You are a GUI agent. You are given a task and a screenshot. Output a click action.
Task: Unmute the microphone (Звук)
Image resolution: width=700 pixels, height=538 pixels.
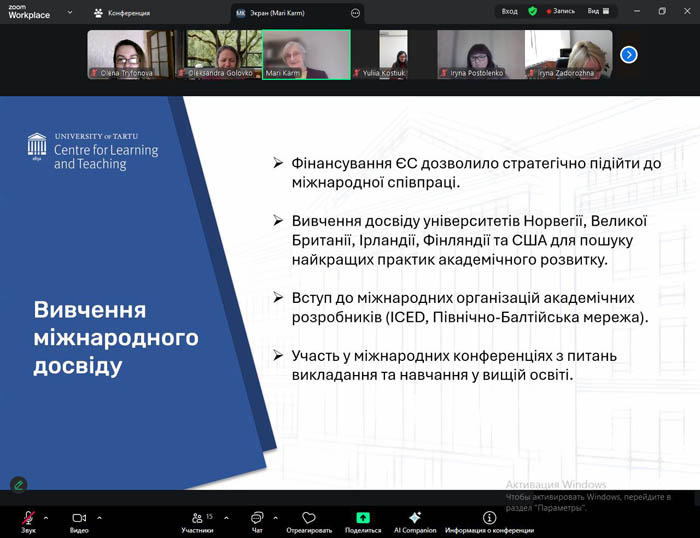pos(28,518)
